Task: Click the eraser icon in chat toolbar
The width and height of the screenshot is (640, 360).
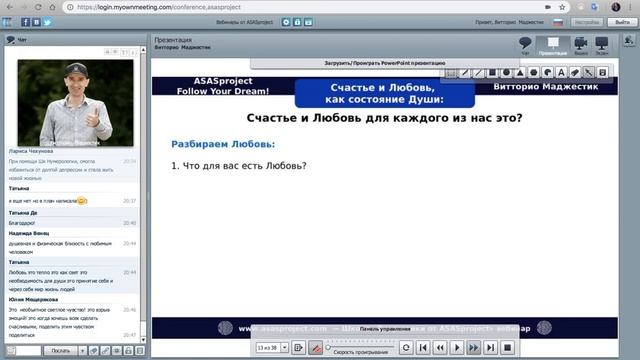Action: 94,351
